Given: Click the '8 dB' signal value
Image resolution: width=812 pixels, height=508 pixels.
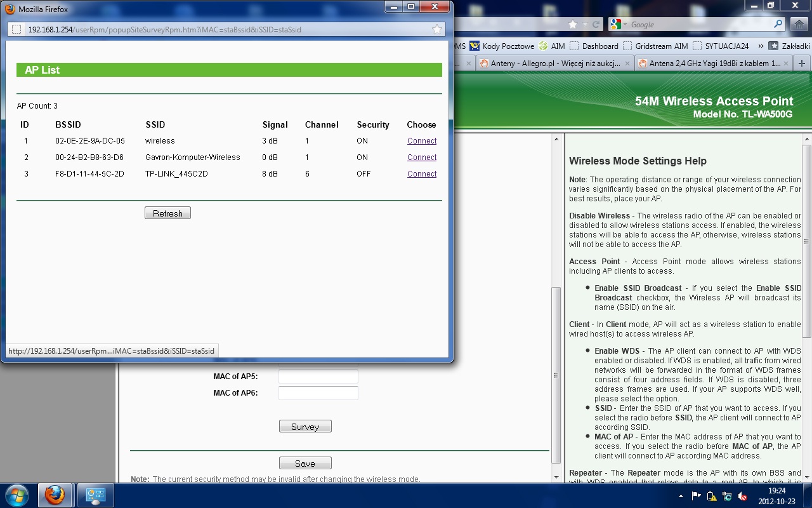Looking at the screenshot, I should point(270,174).
